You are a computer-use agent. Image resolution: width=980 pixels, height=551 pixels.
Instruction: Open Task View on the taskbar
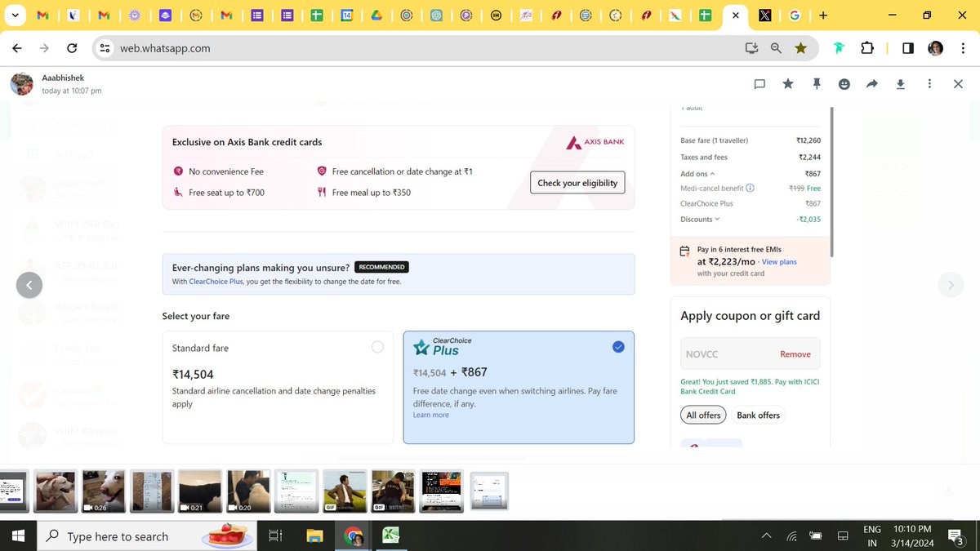[x=275, y=535]
